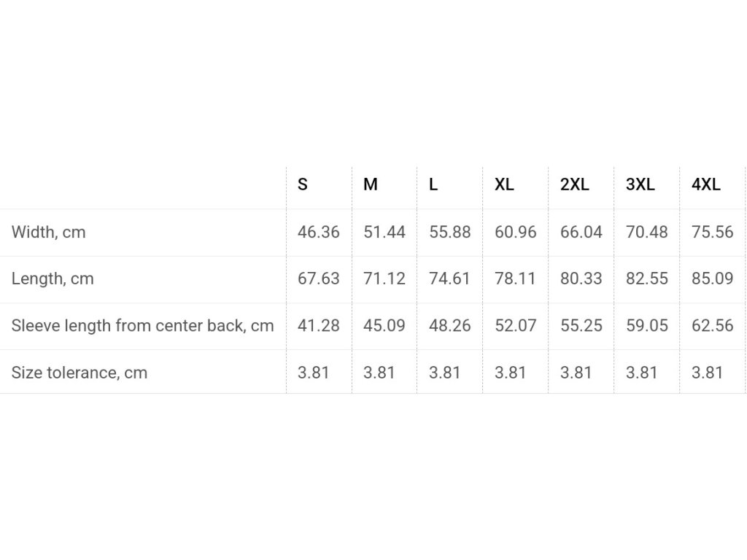Viewport: 747px width, 560px height.
Task: Click the 3XL size column header
Action: 640,184
